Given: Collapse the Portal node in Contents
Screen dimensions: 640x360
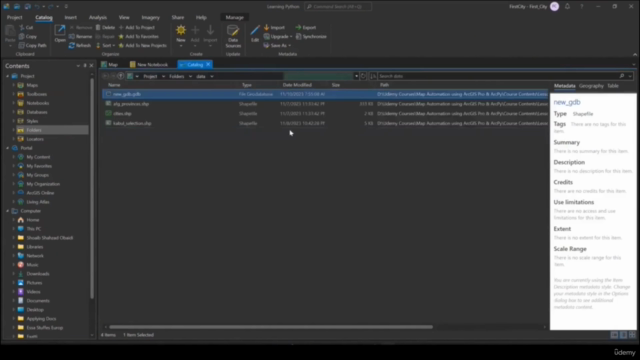Looking at the screenshot, I should pyautogui.click(x=7, y=148).
